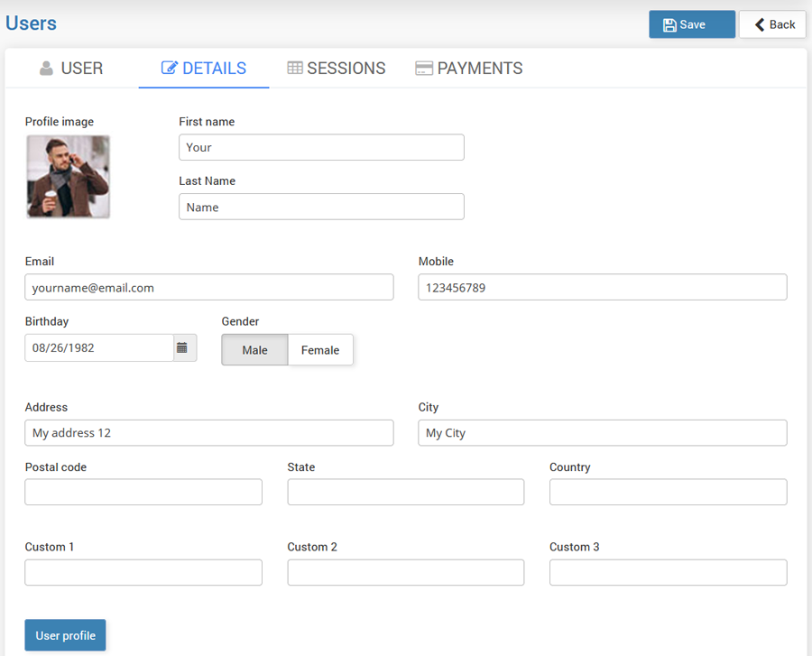The width and height of the screenshot is (812, 656).
Task: Focus the Last Name field
Action: click(x=321, y=207)
